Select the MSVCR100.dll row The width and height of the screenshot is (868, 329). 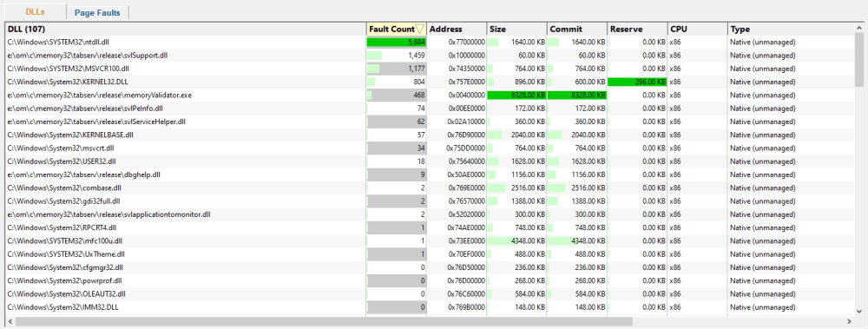click(x=431, y=69)
